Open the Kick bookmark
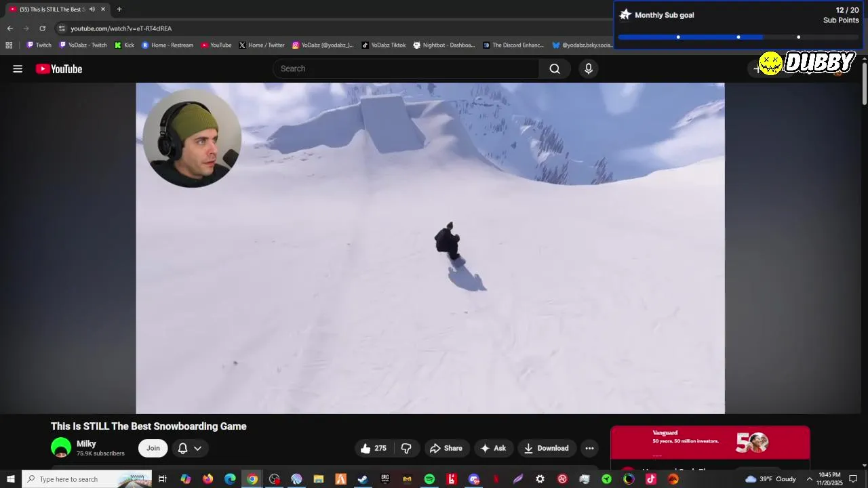Image resolution: width=868 pixels, height=488 pixels. tap(124, 45)
